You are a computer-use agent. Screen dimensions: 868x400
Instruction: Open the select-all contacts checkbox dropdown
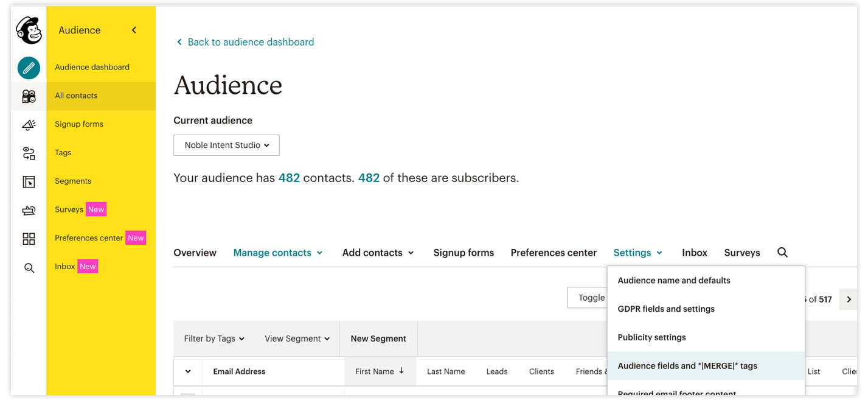click(188, 371)
